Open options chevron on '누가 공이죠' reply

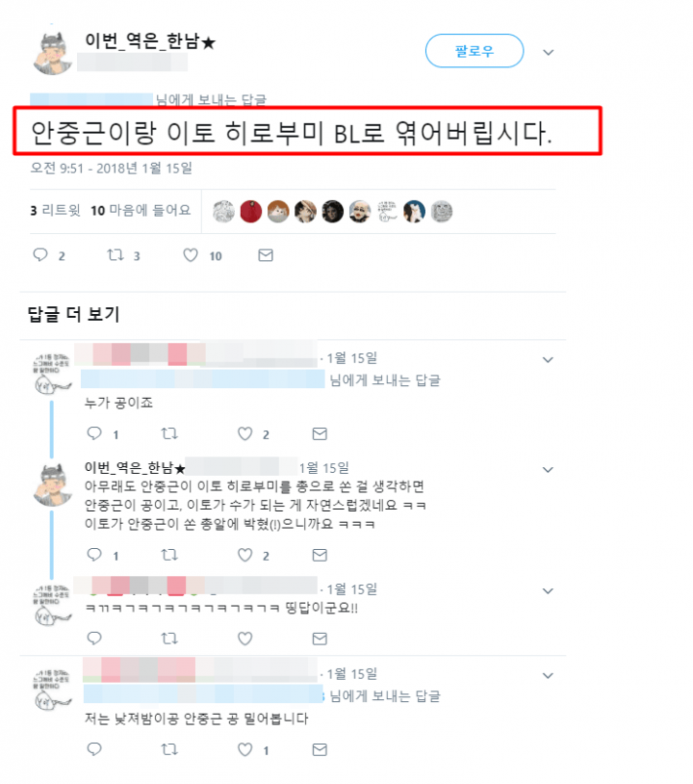[x=548, y=359]
